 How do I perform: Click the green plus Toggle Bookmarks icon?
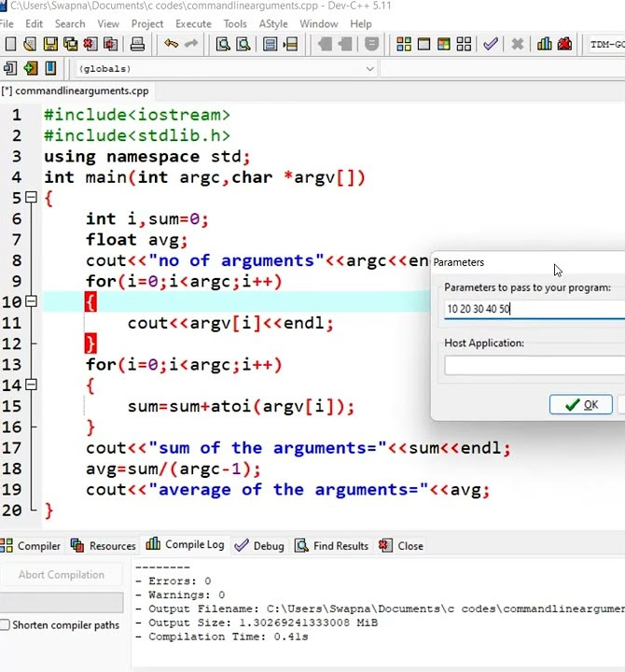click(x=31, y=68)
